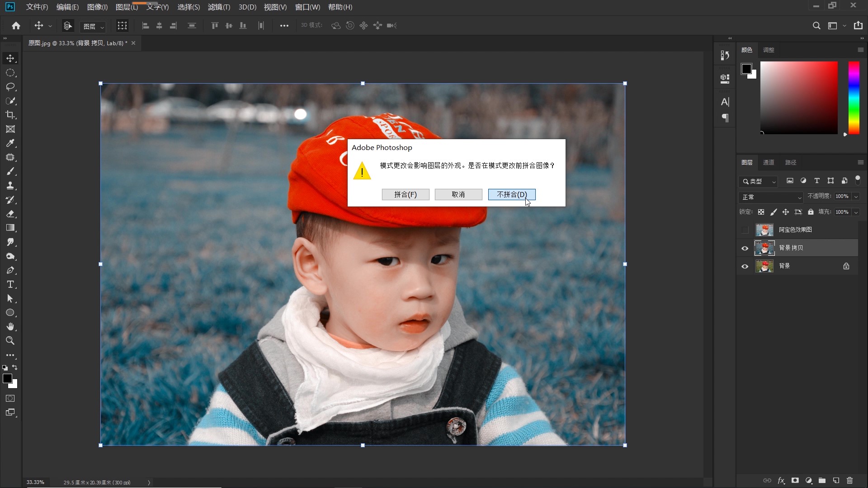Select the Horizontal Type tool

tap(10, 285)
